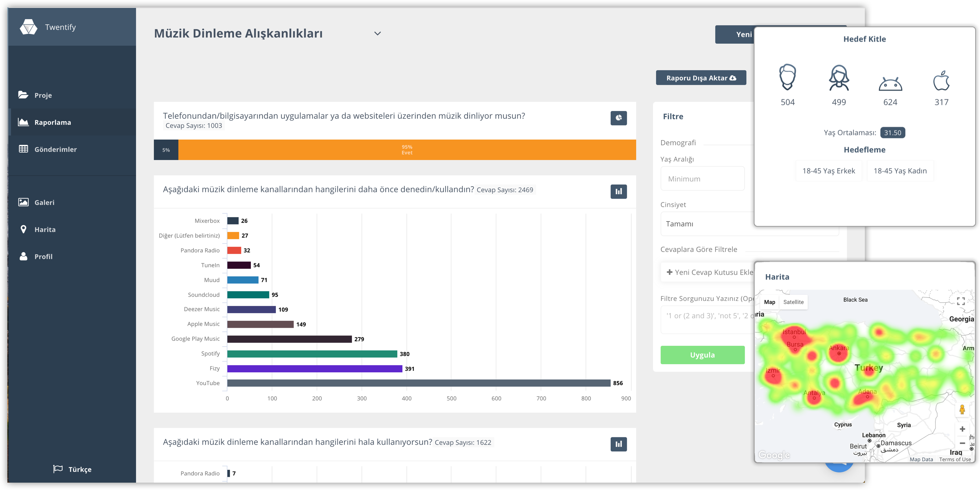Viewport: 980px width, 490px height.
Task: Go to the Profil menu item
Action: [x=71, y=256]
